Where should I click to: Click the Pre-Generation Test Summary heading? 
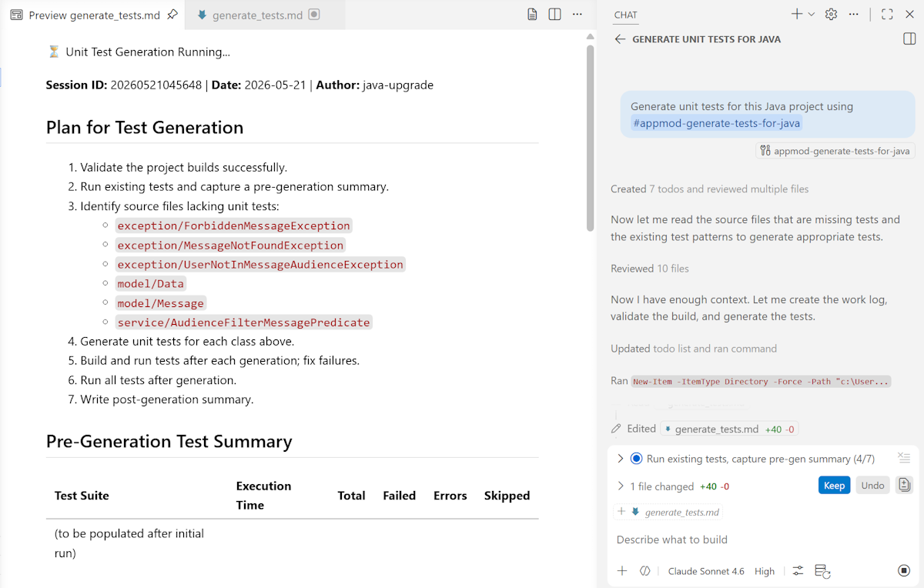point(169,441)
